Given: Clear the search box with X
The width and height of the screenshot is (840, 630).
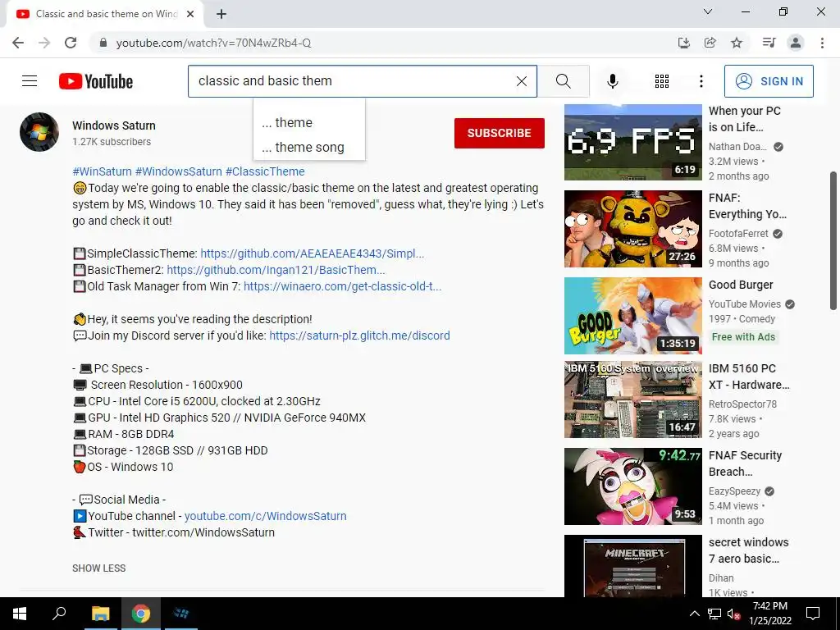Looking at the screenshot, I should [x=521, y=81].
